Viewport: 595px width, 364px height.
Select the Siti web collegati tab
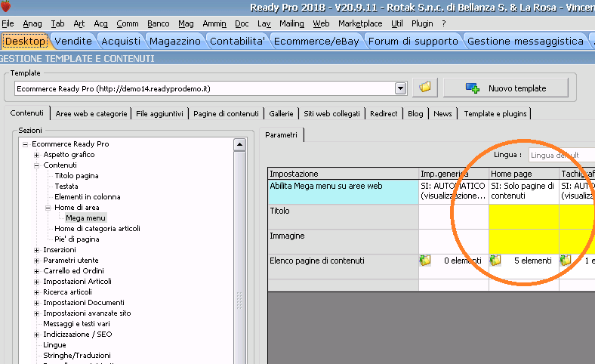pos(331,113)
